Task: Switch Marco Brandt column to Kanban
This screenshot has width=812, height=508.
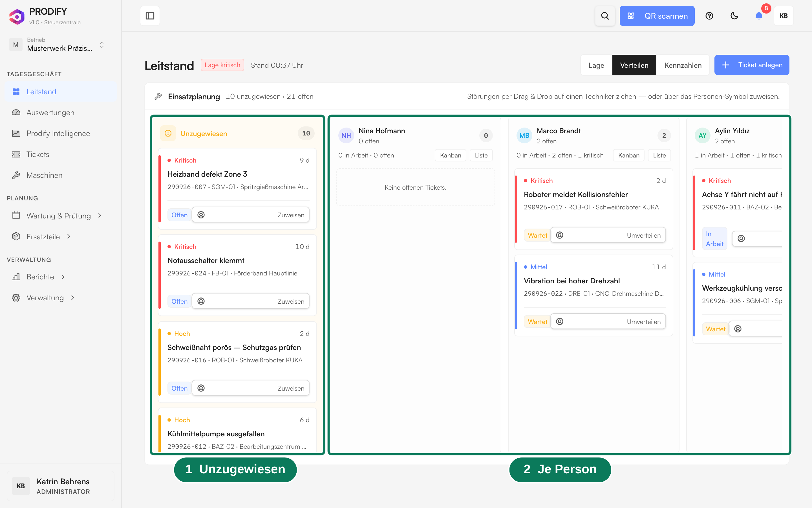Action: click(628, 155)
